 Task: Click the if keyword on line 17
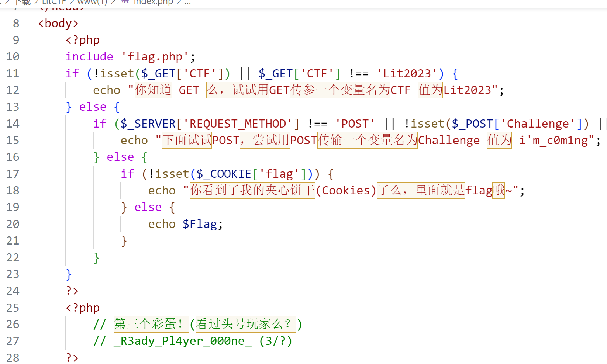[127, 174]
